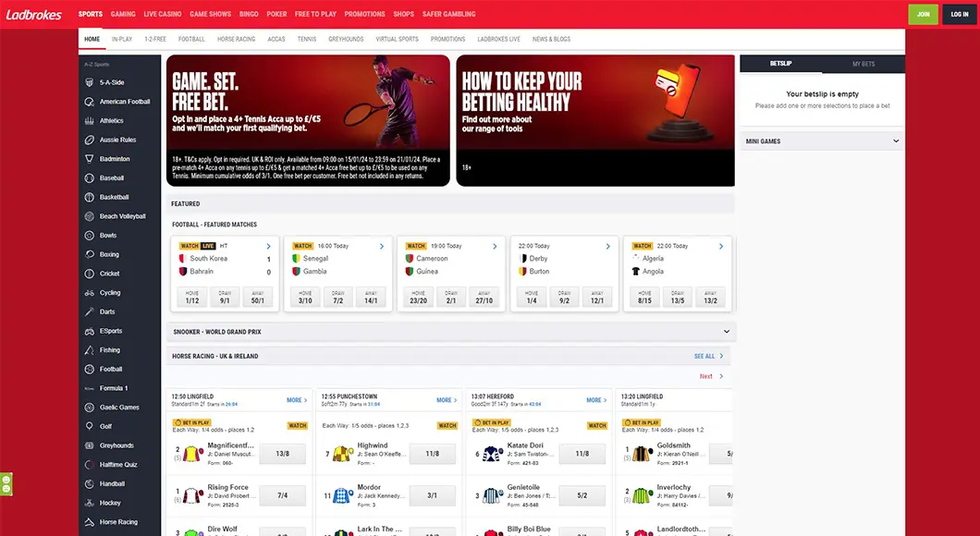Select Senegal vs Gambia draw 7/2

point(338,298)
